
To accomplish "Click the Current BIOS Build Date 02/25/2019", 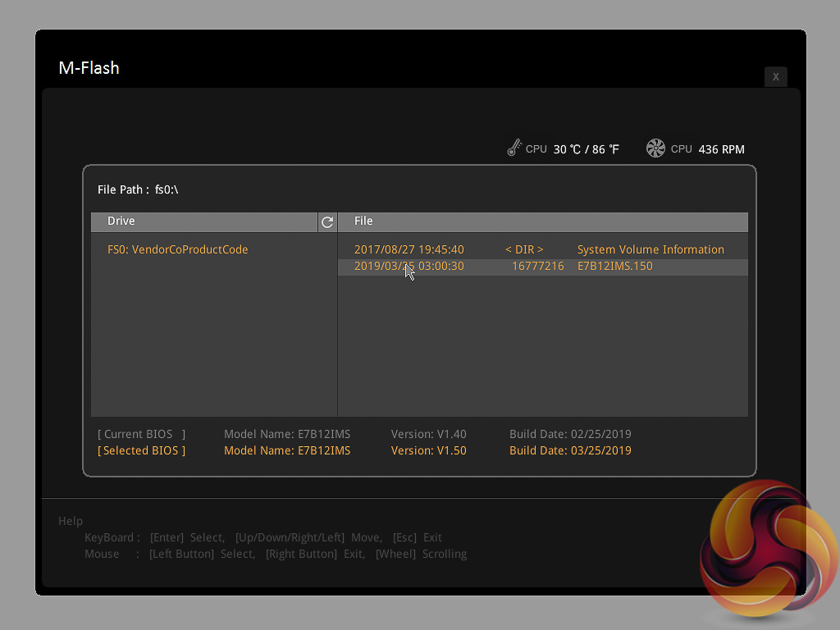I will (570, 434).
